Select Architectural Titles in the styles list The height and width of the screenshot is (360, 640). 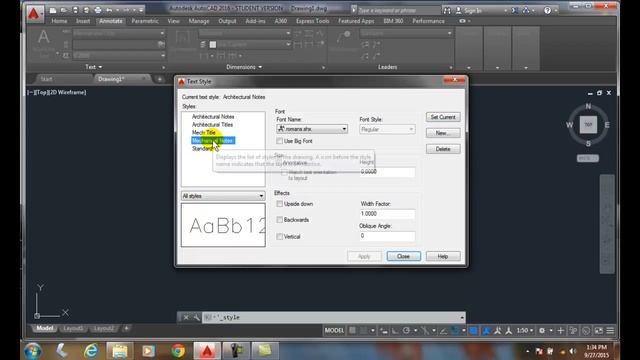coord(212,125)
